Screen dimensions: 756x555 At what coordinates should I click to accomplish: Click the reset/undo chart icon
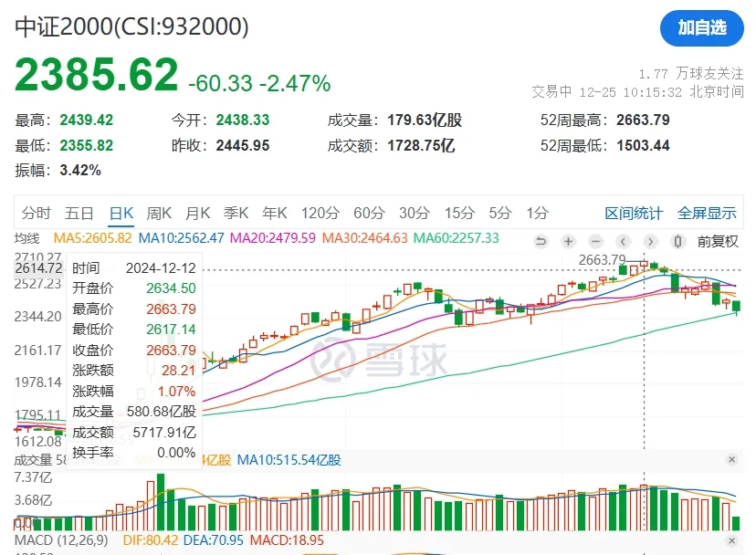(541, 241)
